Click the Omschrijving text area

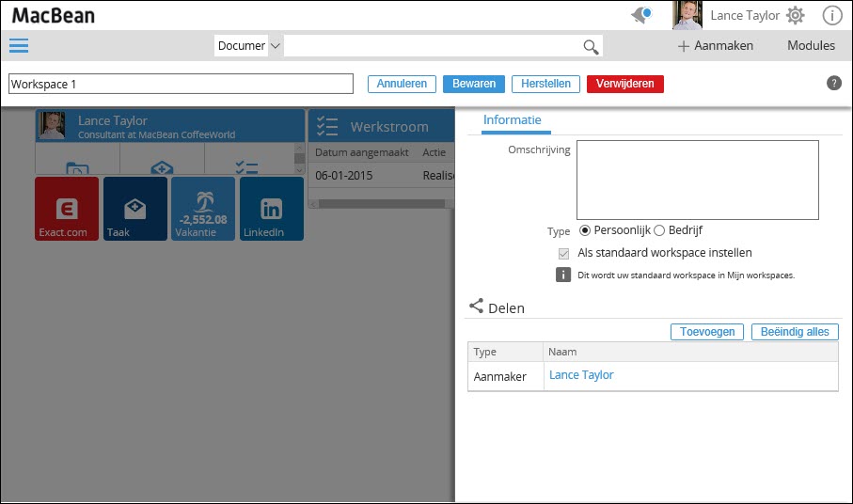coord(698,180)
